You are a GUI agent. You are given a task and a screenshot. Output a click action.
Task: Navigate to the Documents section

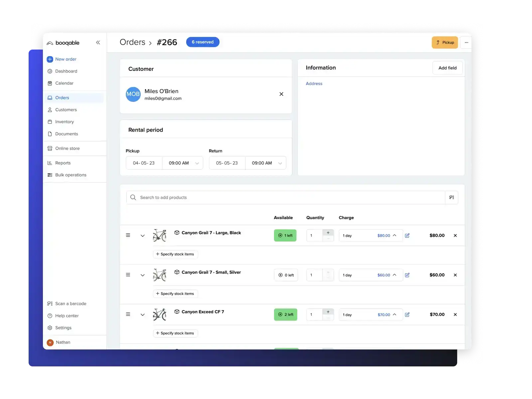66,134
